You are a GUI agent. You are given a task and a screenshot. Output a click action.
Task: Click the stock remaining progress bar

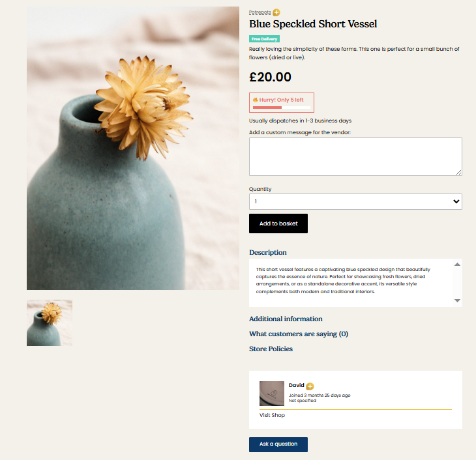point(282,108)
